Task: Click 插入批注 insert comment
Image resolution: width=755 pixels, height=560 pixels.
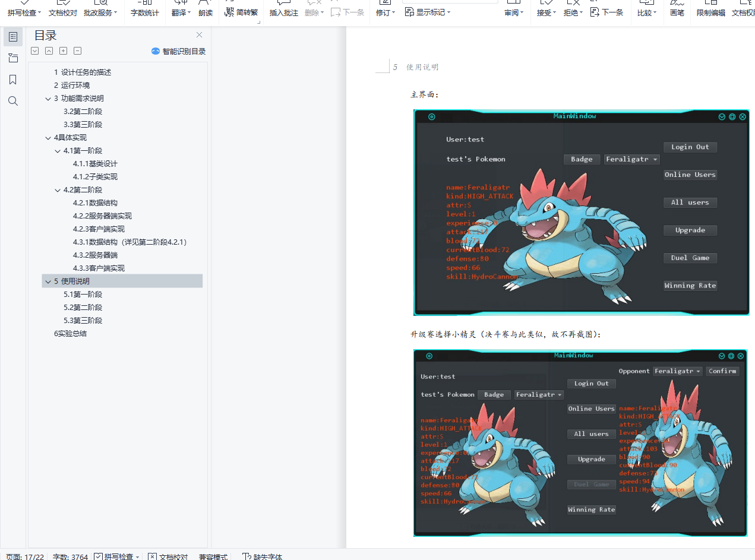Action: [x=284, y=12]
